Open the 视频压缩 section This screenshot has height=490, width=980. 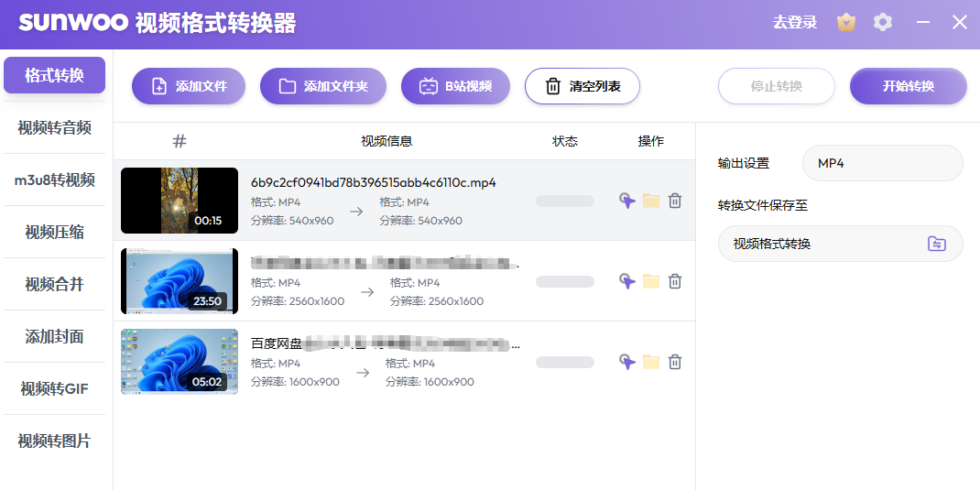pos(55,232)
